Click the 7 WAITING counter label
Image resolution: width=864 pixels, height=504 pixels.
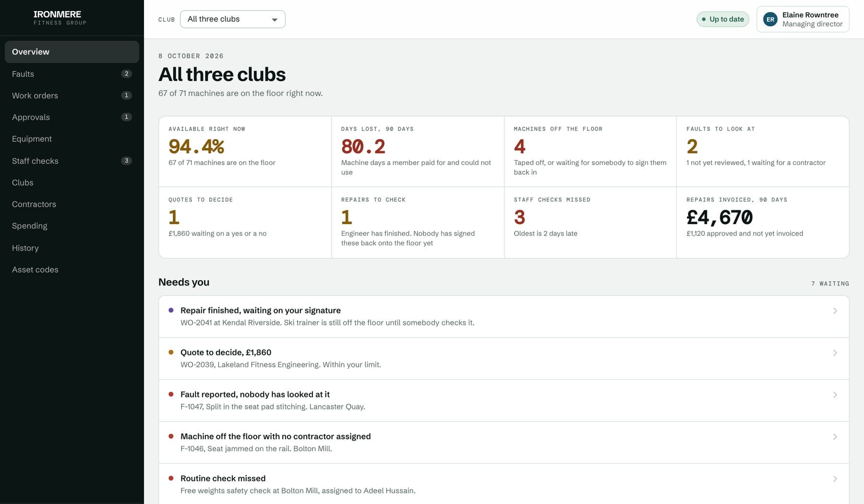pyautogui.click(x=830, y=284)
